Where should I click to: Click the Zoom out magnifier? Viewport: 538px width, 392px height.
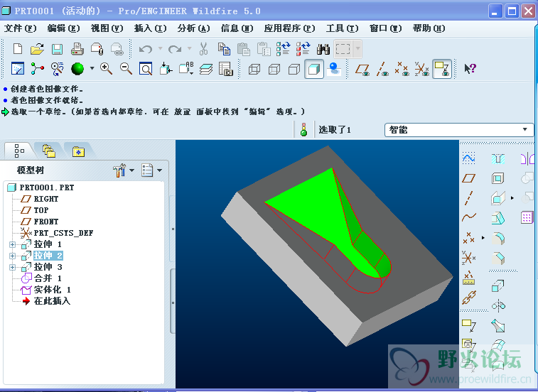coord(126,69)
